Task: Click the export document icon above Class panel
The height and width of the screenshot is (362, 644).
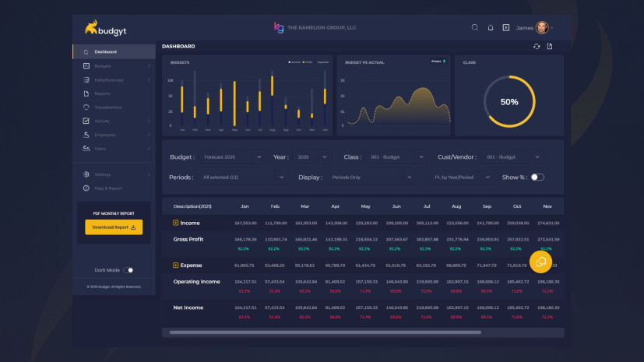Action: (x=550, y=47)
